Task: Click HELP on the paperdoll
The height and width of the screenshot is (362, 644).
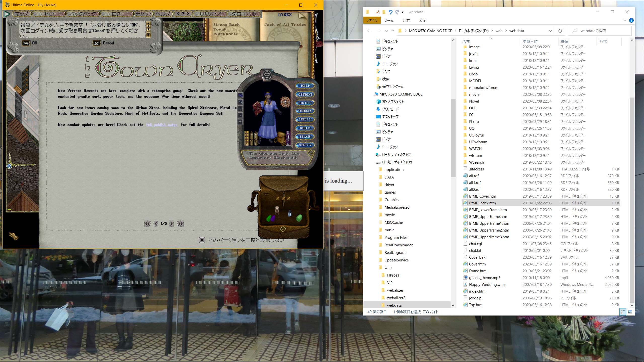Action: pos(305,86)
